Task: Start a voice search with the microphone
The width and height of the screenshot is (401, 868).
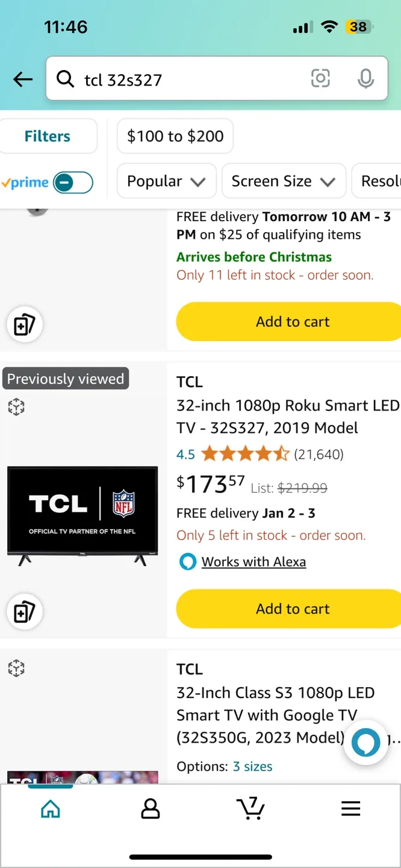Action: [x=365, y=78]
